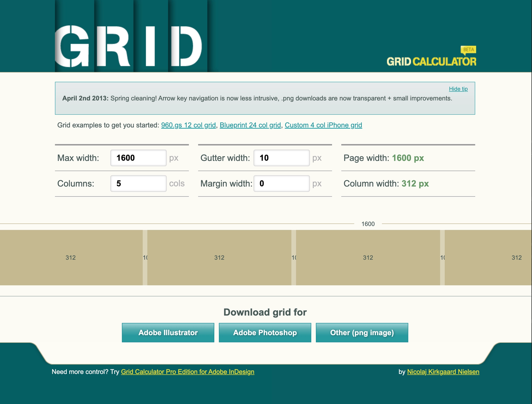Click the 1600 page width ruler label
532x404 pixels.
[x=368, y=224]
